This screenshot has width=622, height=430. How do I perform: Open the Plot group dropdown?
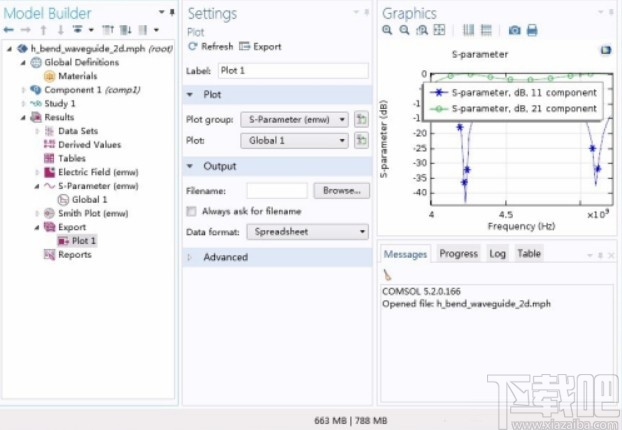294,119
